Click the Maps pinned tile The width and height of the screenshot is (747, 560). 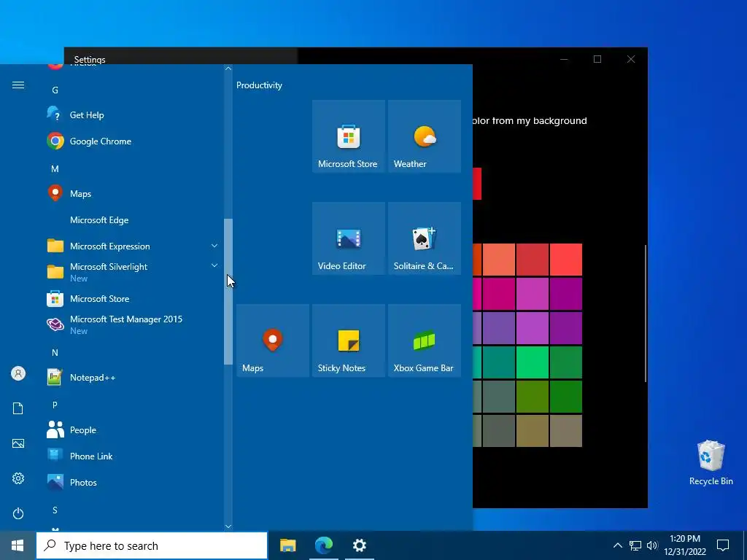pyautogui.click(x=273, y=341)
